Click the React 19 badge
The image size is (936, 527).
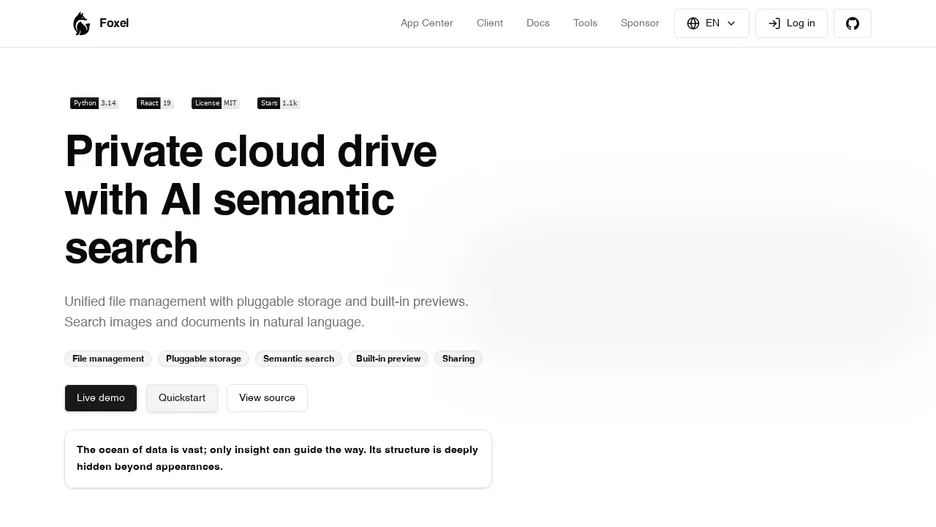pyautogui.click(x=155, y=103)
